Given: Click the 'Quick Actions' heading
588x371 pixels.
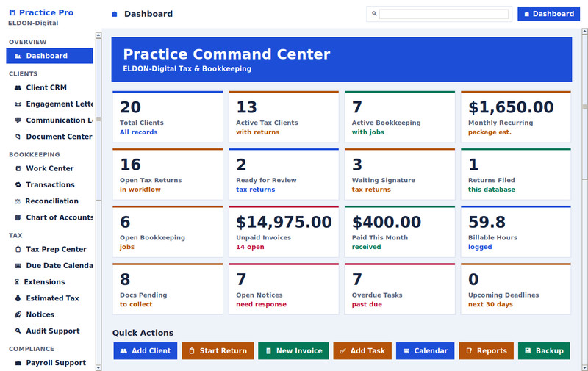Looking at the screenshot, I should point(143,333).
